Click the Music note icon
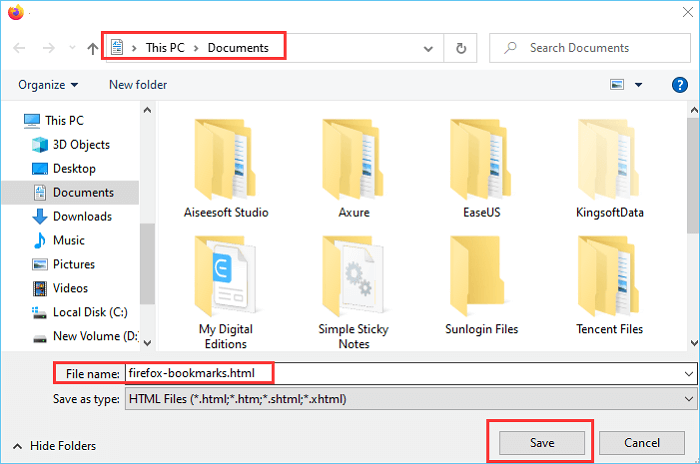Screen dimensions: 700x464 point(40,240)
